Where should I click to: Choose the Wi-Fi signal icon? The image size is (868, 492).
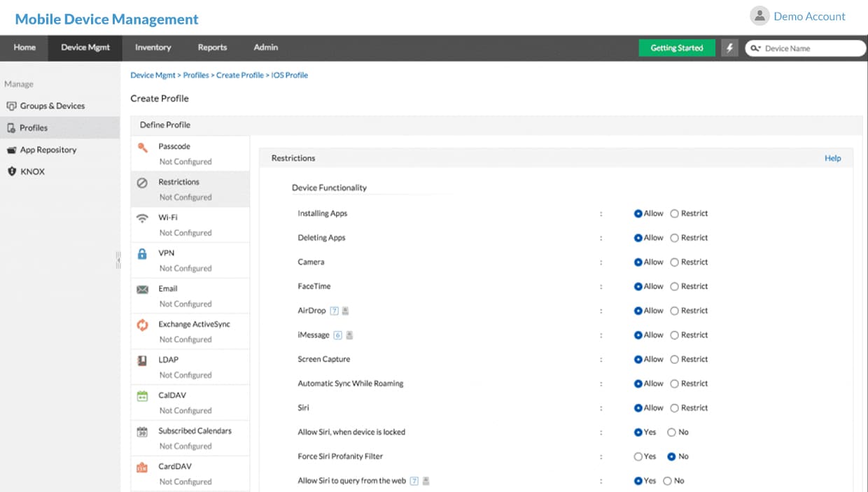(x=142, y=218)
